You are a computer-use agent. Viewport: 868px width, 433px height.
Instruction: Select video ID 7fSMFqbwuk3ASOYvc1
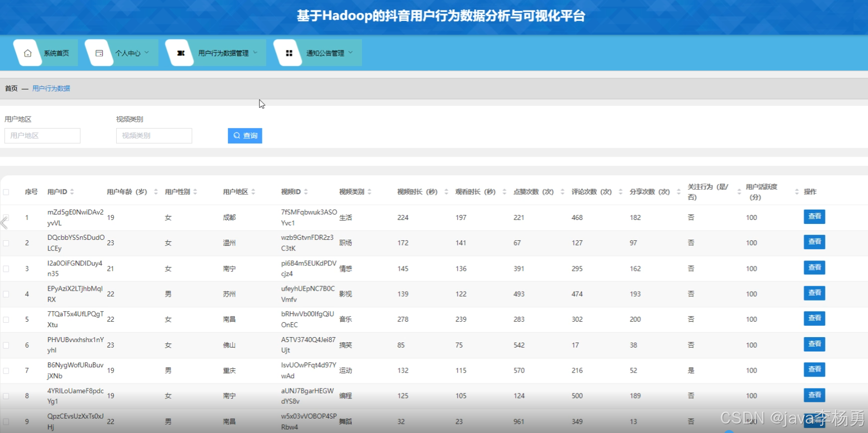coord(309,217)
